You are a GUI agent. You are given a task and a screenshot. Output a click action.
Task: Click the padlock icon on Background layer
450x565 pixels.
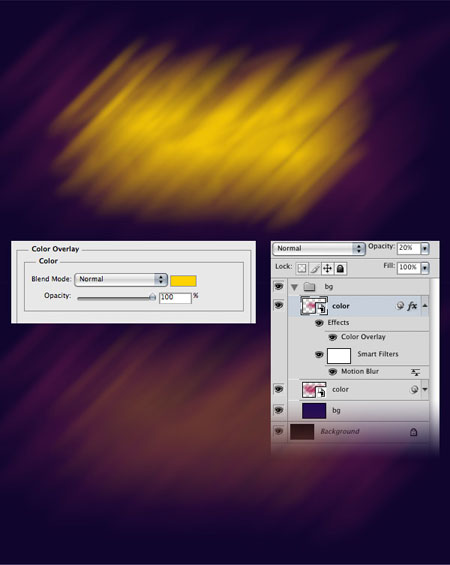coord(414,432)
